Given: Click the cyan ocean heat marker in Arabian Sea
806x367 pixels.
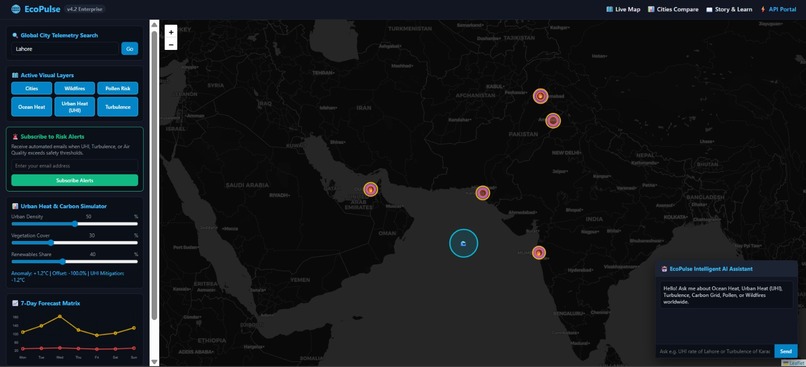Looking at the screenshot, I should coord(464,243).
